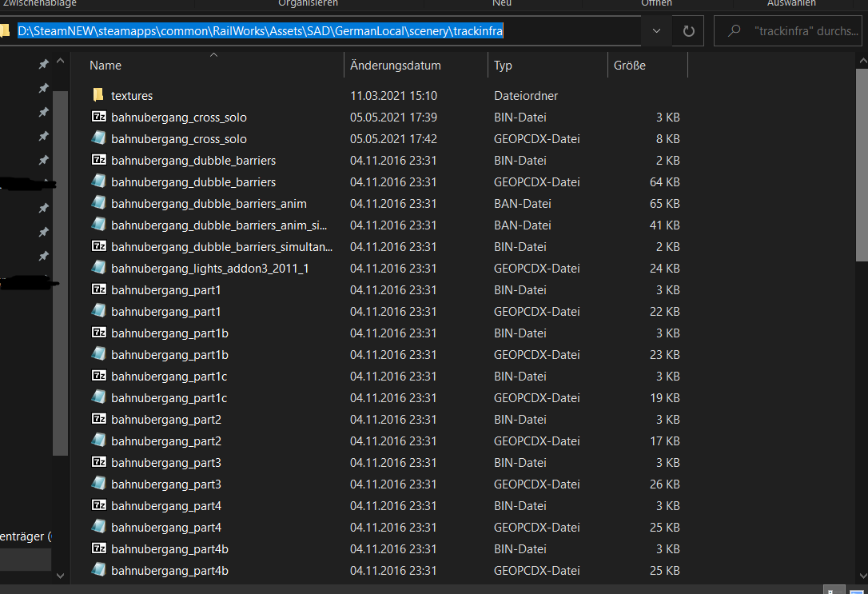This screenshot has height=594, width=868.
Task: Select the bahnubergang_cross_solo GEOPCDX file icon
Action: click(98, 138)
